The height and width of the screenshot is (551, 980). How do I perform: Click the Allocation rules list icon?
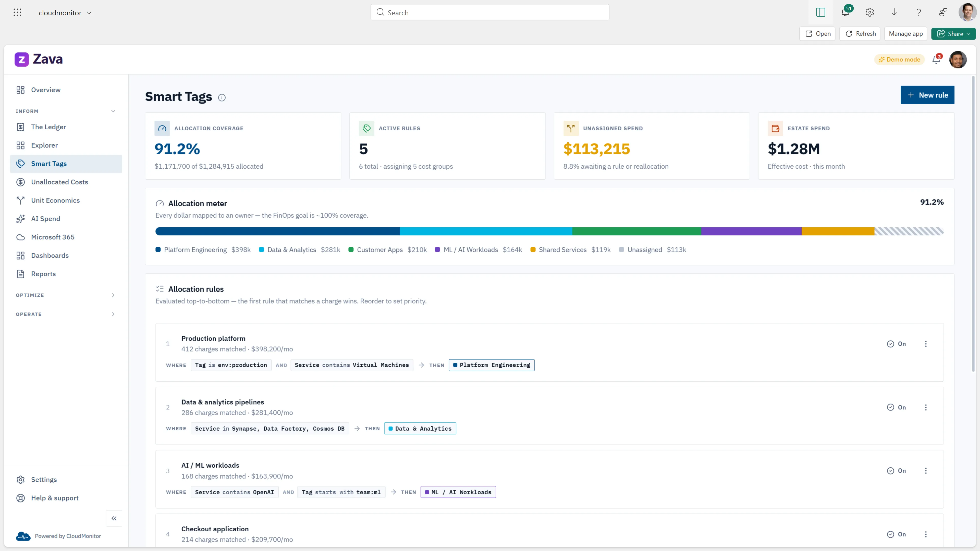(x=160, y=289)
